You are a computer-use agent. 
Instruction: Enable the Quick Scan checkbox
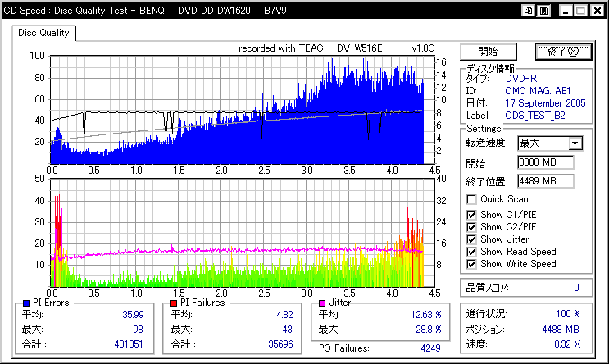click(x=471, y=200)
